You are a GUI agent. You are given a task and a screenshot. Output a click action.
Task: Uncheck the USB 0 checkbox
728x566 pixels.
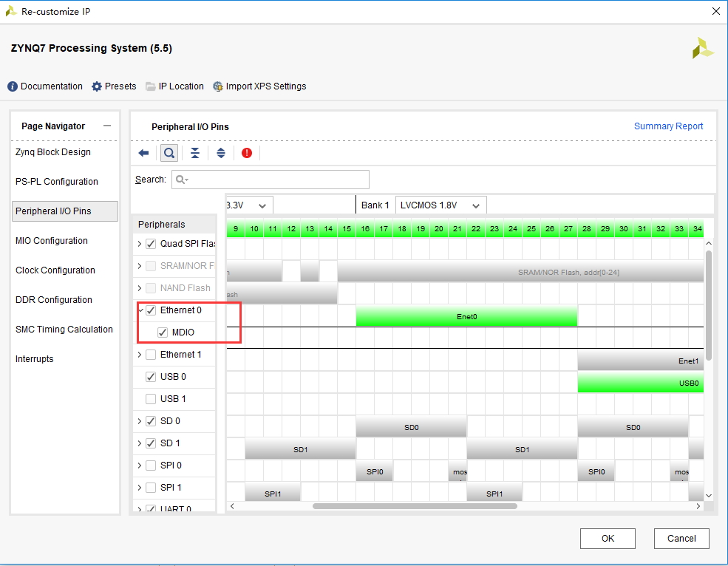click(151, 377)
